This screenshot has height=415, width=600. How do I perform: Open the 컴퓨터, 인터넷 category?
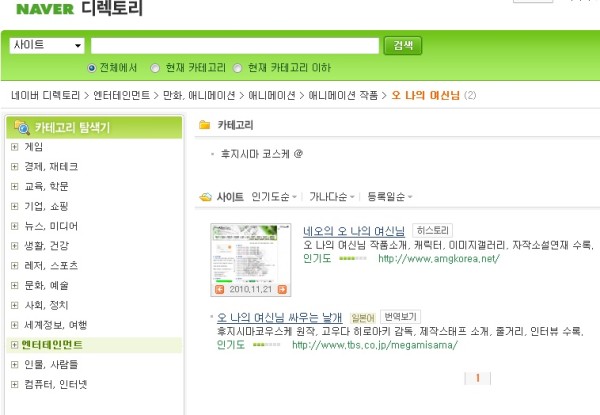(x=55, y=384)
